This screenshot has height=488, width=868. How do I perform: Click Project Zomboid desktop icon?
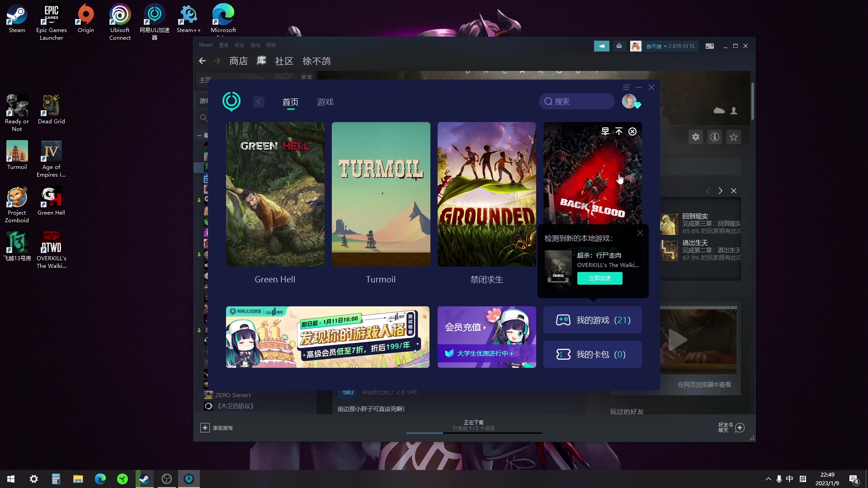(x=17, y=205)
